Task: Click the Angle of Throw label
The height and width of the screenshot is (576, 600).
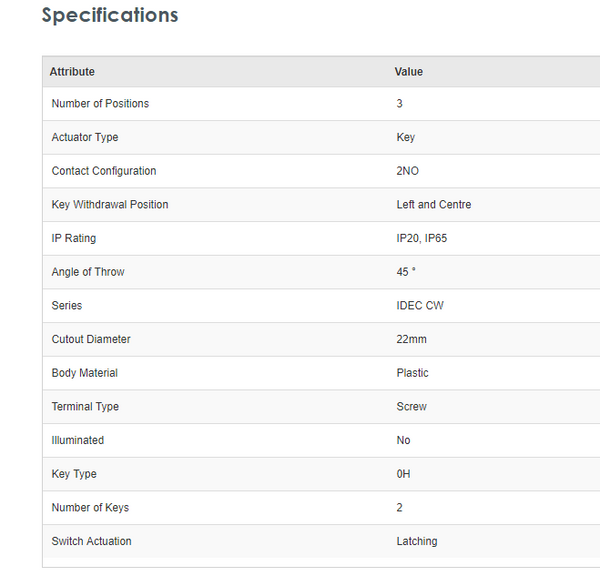Action: click(x=88, y=272)
